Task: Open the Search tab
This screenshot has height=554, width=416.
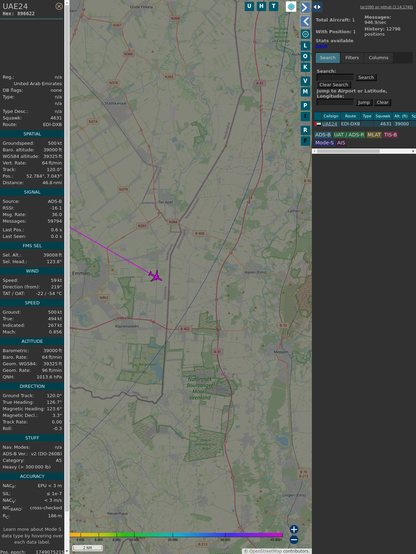Action: (328, 58)
